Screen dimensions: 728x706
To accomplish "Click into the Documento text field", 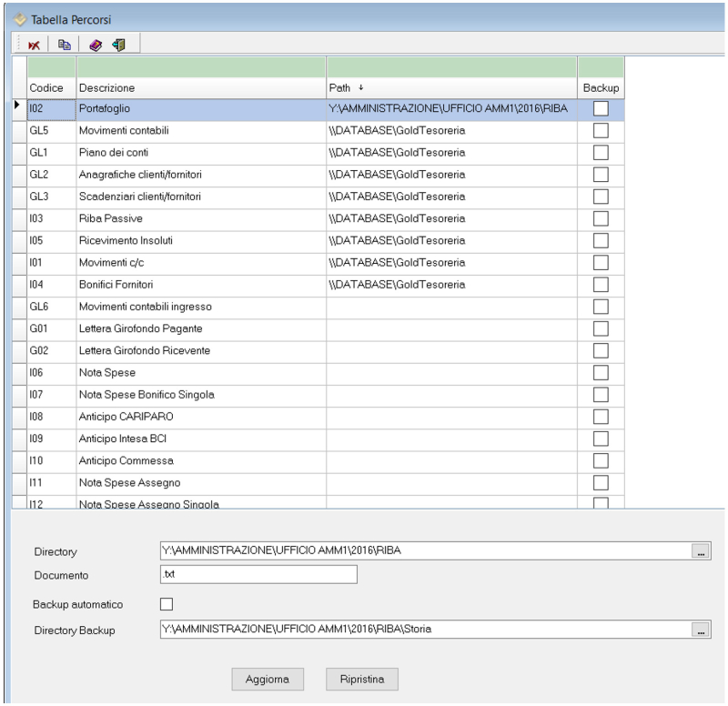I will [258, 575].
